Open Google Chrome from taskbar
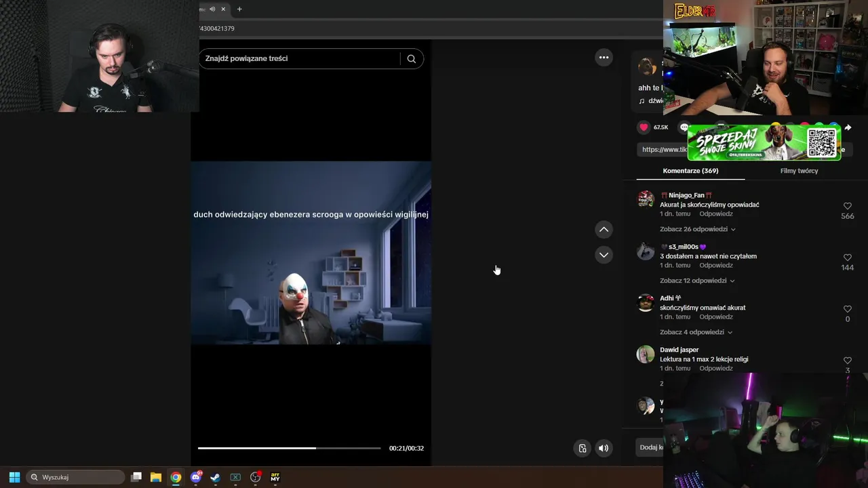This screenshot has width=868, height=488. click(x=176, y=477)
